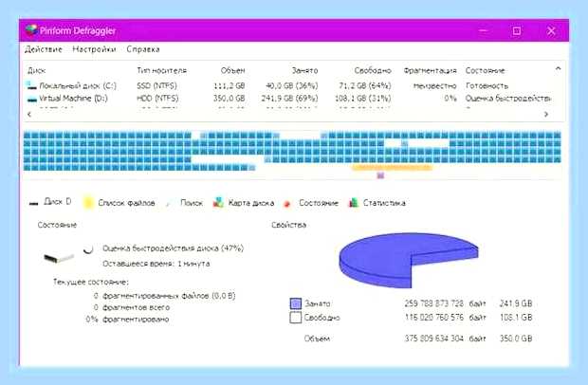The height and width of the screenshot is (385, 588).
Task: Click the white Свободно legend swatch
Action: [296, 318]
